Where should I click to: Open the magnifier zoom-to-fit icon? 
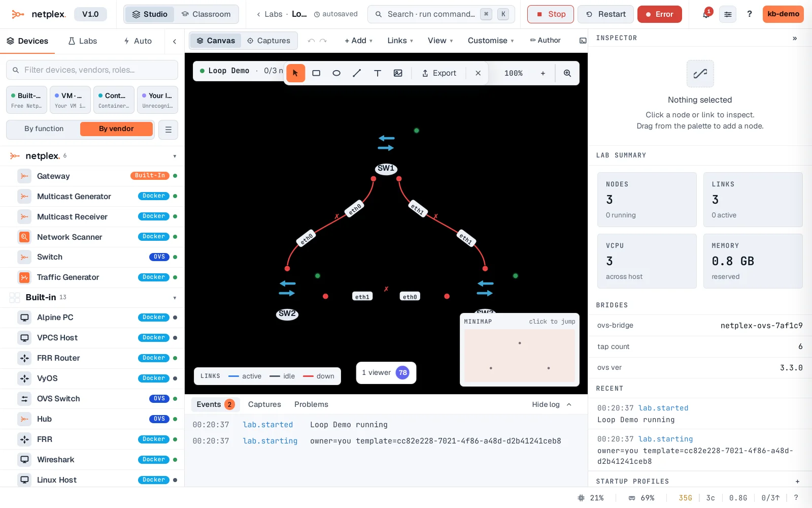(x=567, y=73)
